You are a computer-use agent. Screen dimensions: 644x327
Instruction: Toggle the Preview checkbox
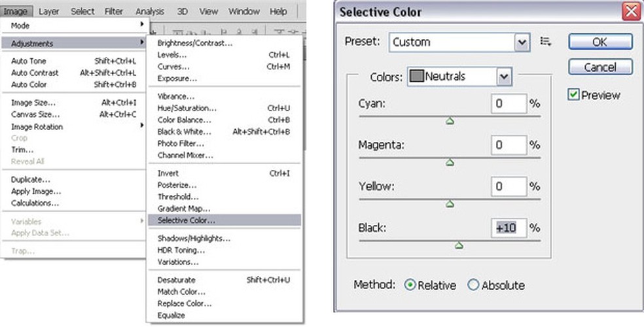(574, 95)
